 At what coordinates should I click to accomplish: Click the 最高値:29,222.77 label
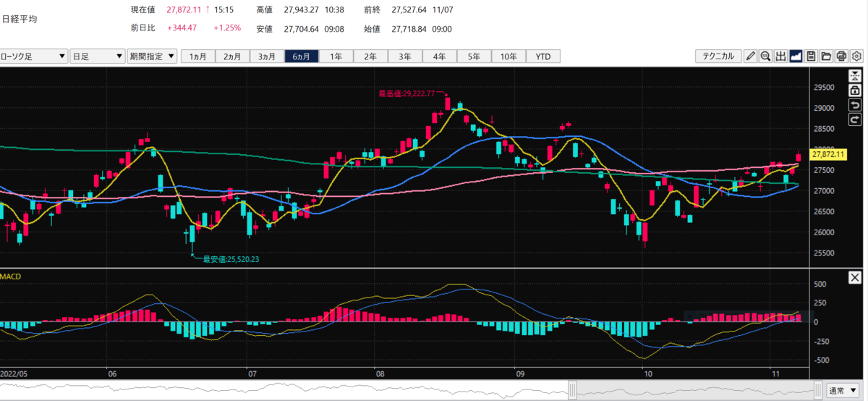coord(406,93)
